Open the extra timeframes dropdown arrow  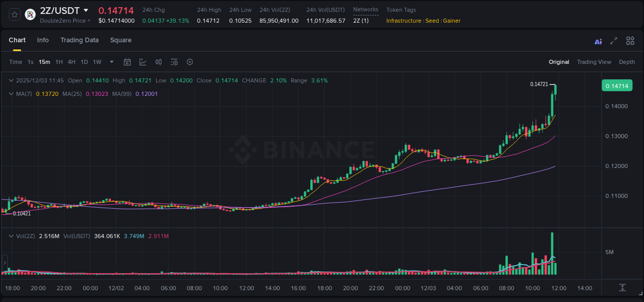(x=110, y=62)
